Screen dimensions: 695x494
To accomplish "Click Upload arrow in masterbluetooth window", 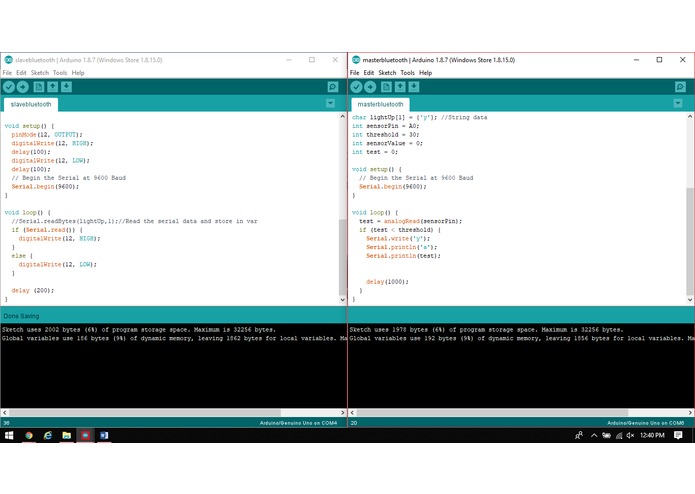I will (370, 87).
